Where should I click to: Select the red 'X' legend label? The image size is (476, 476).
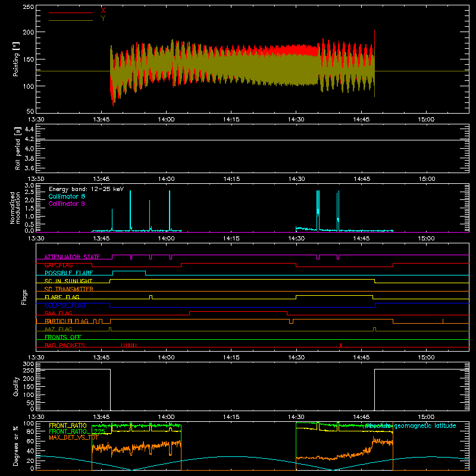tap(103, 11)
